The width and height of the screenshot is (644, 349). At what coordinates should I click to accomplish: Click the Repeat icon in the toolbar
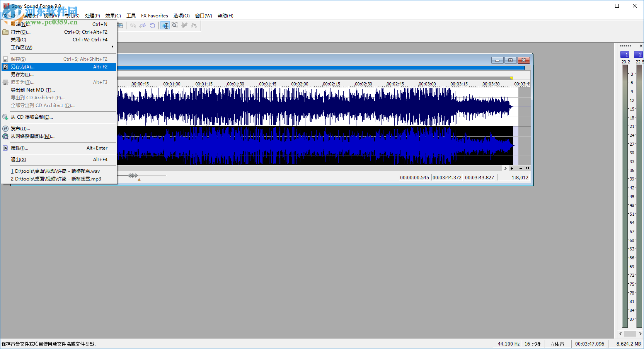click(152, 26)
